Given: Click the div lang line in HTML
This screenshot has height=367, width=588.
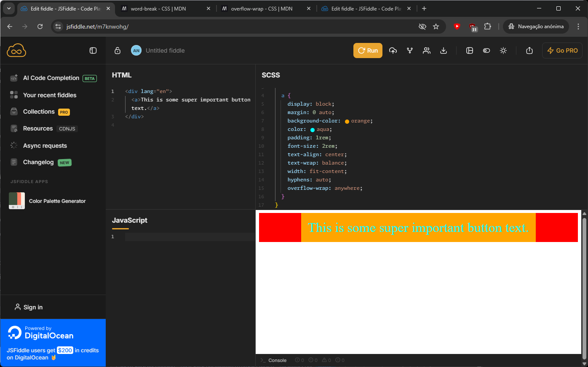Looking at the screenshot, I should pos(149,91).
